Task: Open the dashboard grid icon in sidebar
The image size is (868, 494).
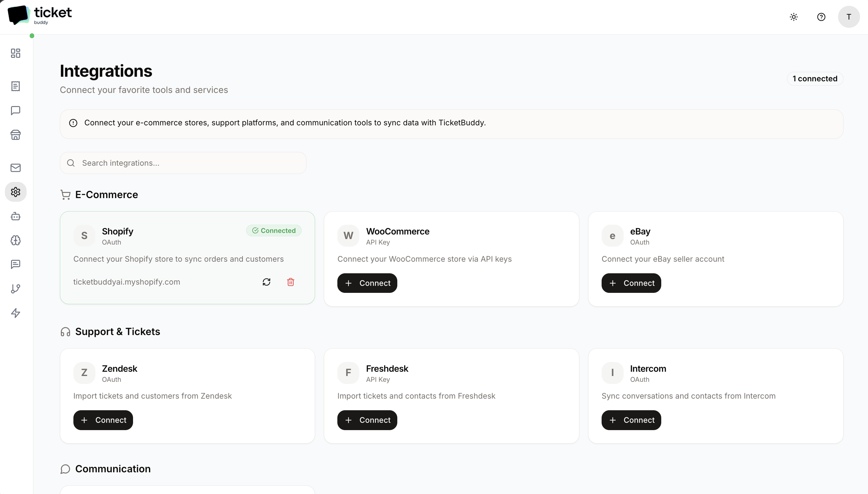Action: click(15, 53)
